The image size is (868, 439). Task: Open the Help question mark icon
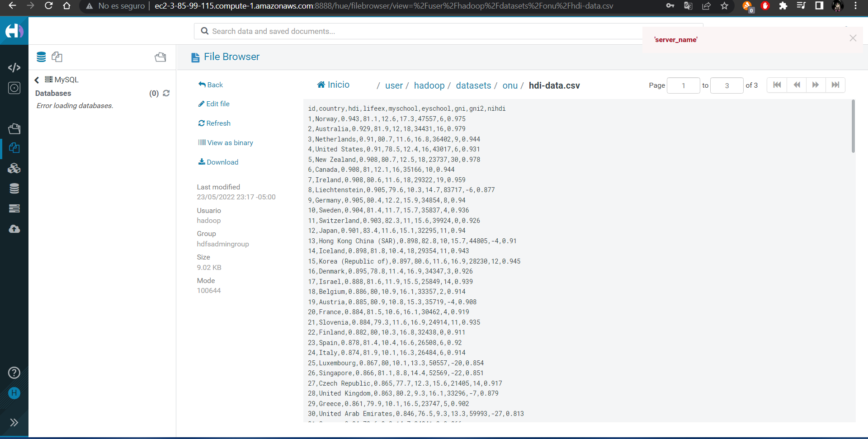pos(14,373)
